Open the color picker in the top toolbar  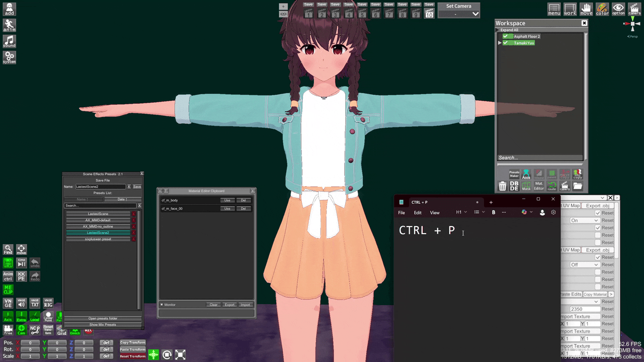coord(602,9)
